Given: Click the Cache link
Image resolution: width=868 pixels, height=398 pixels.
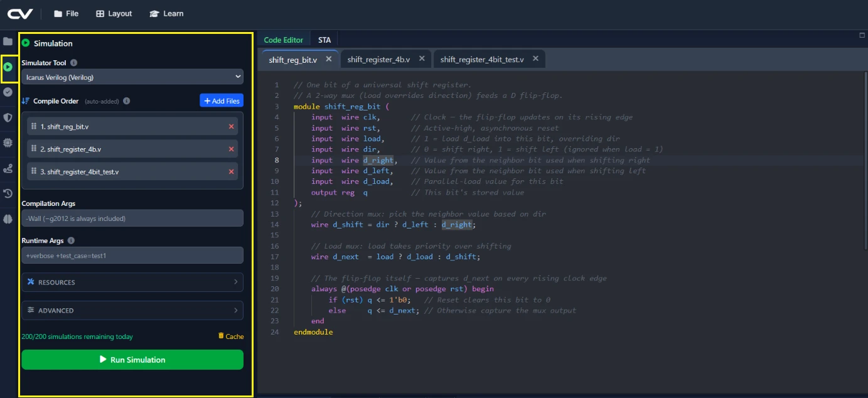Looking at the screenshot, I should [231, 336].
